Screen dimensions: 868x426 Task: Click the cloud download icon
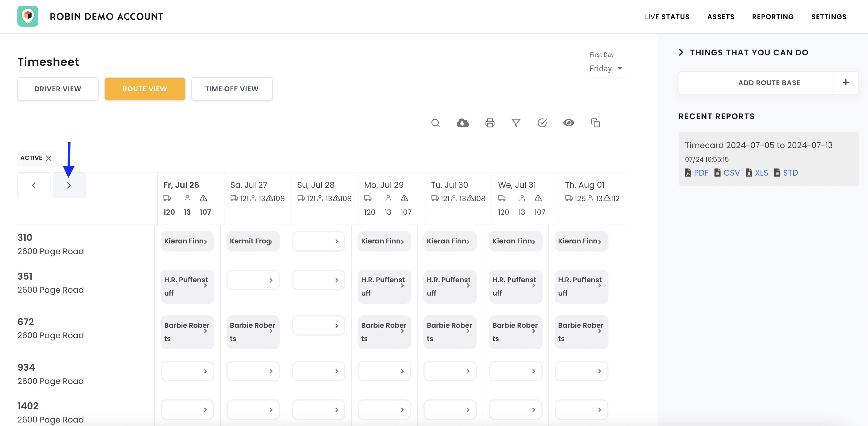click(463, 123)
